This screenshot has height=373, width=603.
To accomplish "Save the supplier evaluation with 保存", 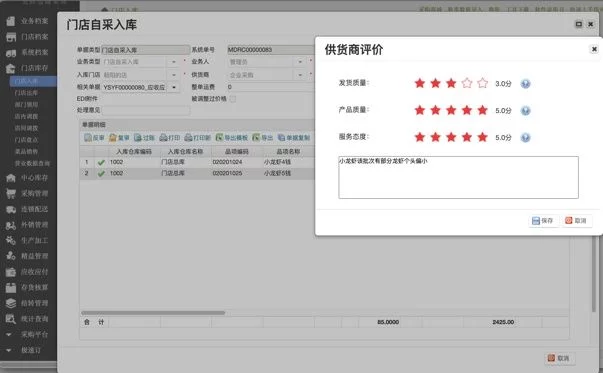I will [543, 221].
